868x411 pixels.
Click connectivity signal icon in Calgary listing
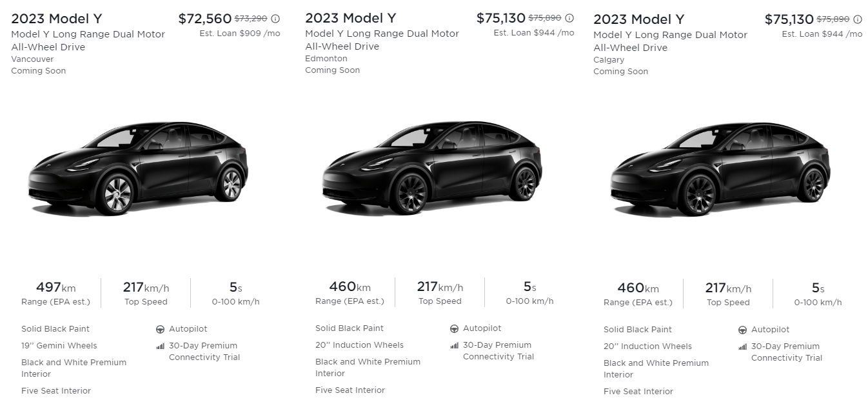(743, 346)
